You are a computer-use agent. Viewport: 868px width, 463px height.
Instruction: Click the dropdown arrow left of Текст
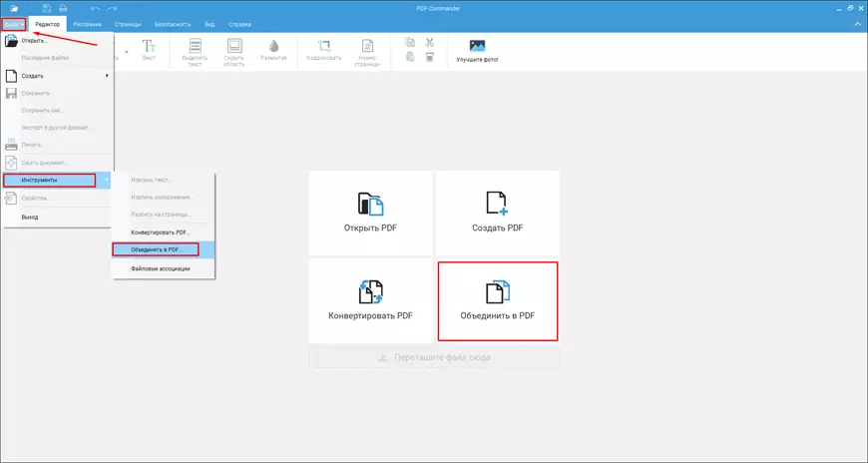(127, 52)
